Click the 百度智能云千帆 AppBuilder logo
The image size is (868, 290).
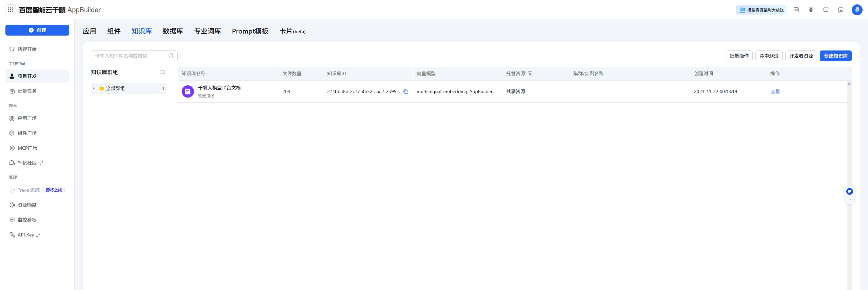pos(60,10)
